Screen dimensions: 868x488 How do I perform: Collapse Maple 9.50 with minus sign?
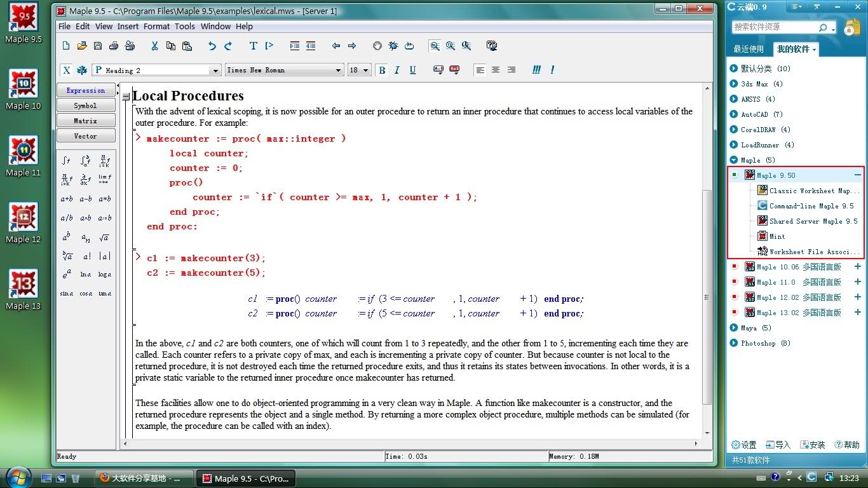point(858,175)
